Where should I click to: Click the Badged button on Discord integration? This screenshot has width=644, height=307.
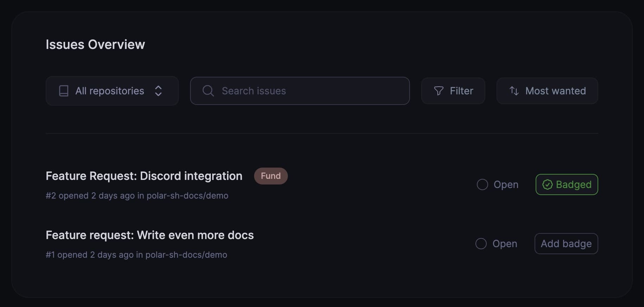tap(567, 184)
